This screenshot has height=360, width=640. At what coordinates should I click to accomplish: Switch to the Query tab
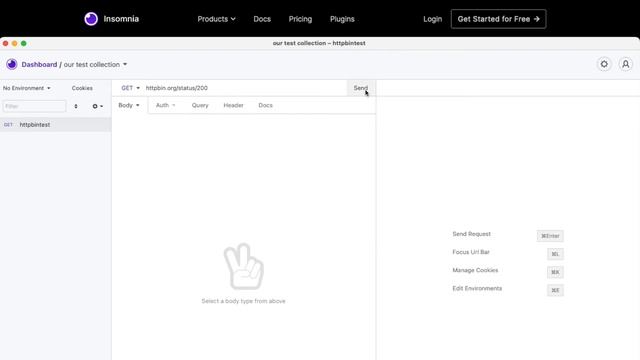200,105
